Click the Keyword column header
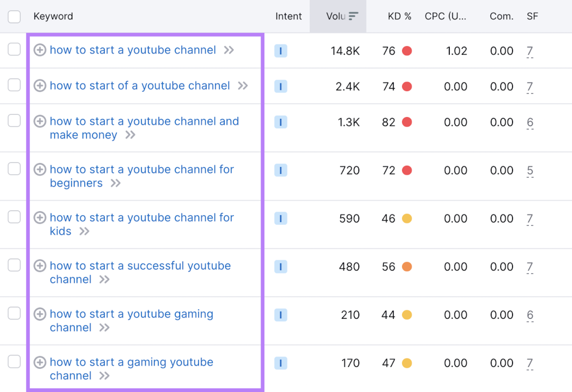 point(53,16)
